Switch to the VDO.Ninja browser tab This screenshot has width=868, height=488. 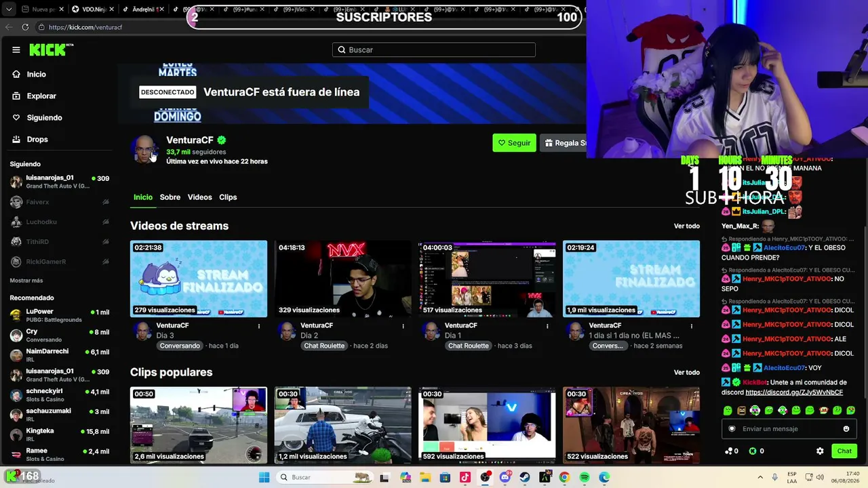click(92, 9)
